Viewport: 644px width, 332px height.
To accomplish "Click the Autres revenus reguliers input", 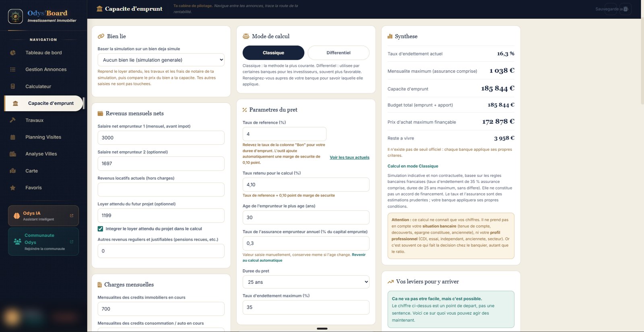I will click(x=161, y=251).
